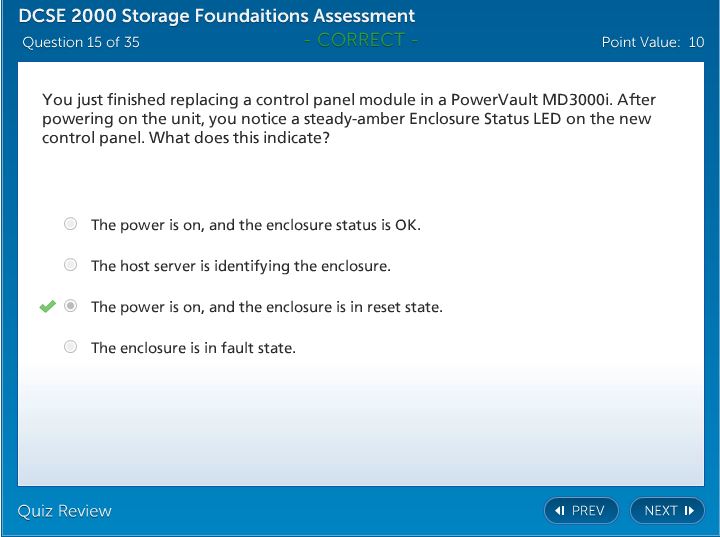Choose the 'enclosure is in fault state' radio button
The height and width of the screenshot is (537, 720).
click(x=70, y=347)
